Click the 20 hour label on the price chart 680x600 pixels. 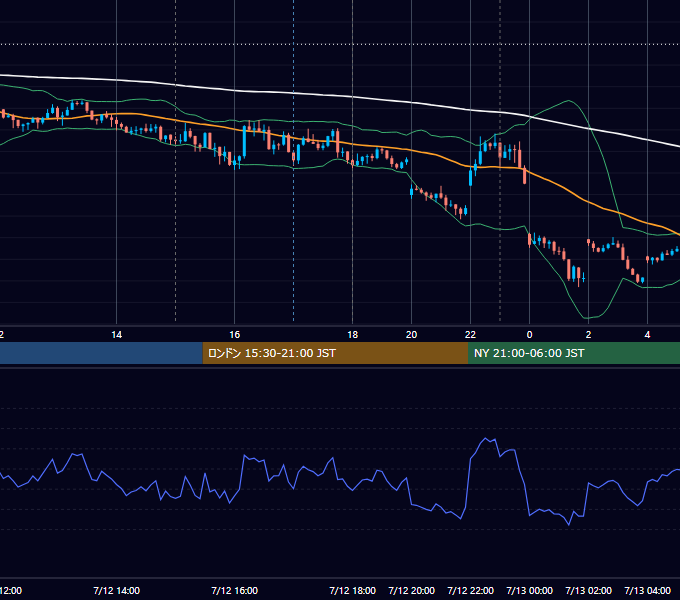coord(412,335)
